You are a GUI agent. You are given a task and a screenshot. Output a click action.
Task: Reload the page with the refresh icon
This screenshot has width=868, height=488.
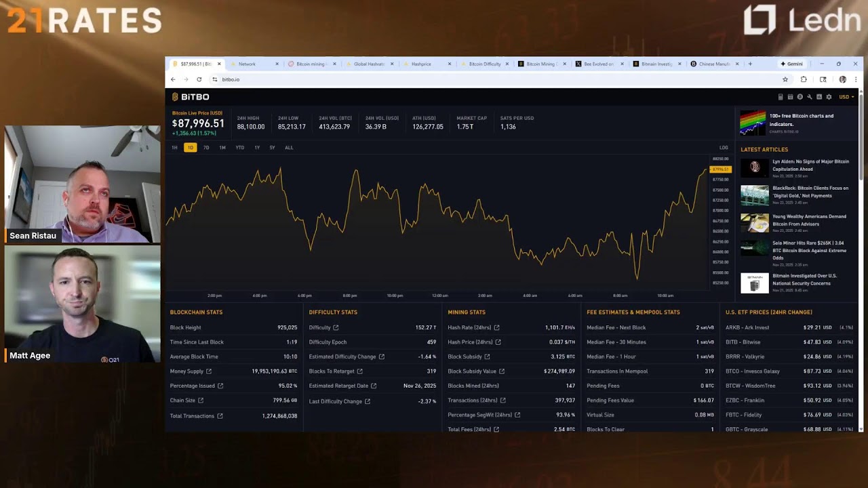[x=199, y=79]
